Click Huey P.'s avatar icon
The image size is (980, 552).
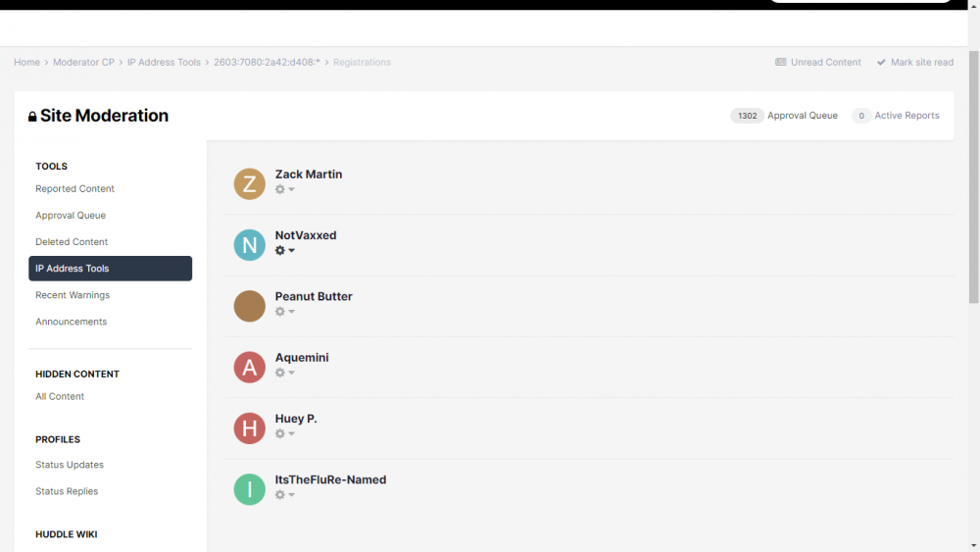(x=249, y=428)
